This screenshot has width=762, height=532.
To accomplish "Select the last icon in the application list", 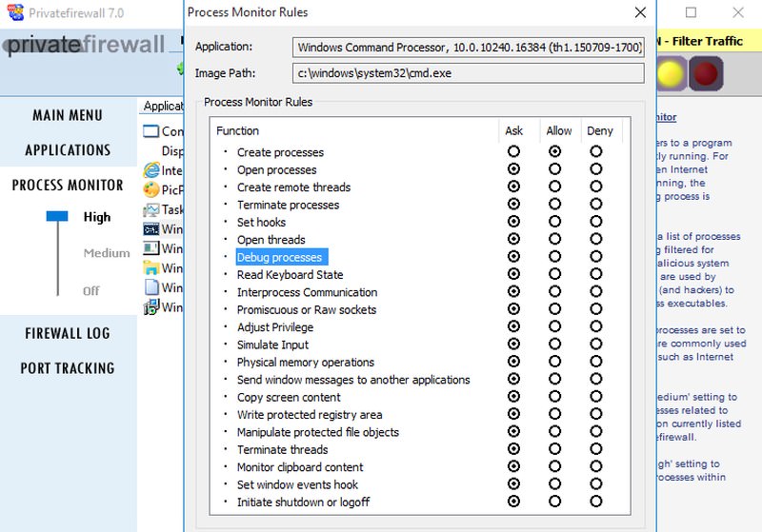I will (x=151, y=306).
